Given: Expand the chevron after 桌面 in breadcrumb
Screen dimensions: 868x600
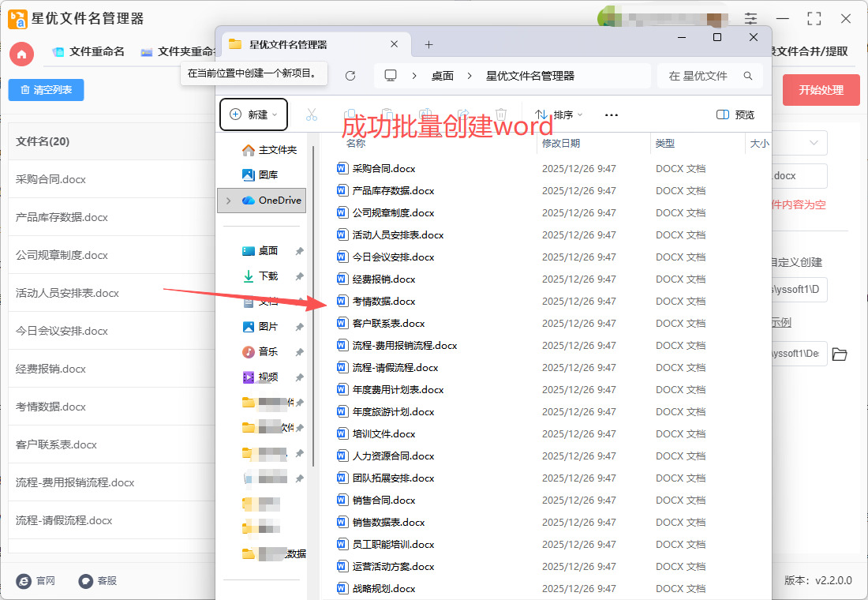Looking at the screenshot, I should pos(470,76).
